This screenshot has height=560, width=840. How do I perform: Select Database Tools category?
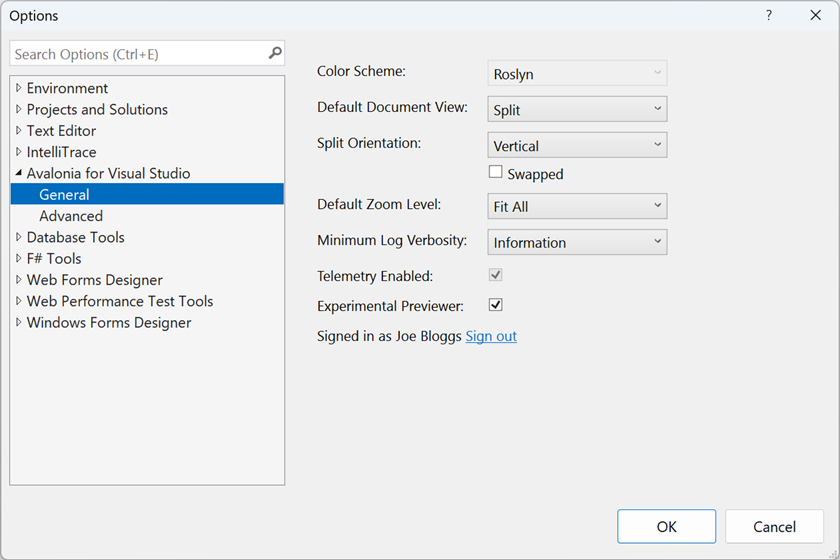pyautogui.click(x=75, y=237)
